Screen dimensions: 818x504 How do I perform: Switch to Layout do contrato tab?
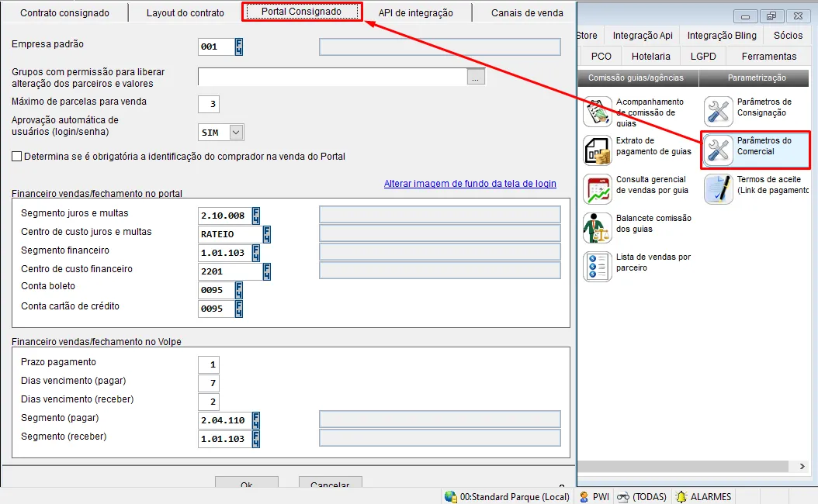pyautogui.click(x=185, y=13)
